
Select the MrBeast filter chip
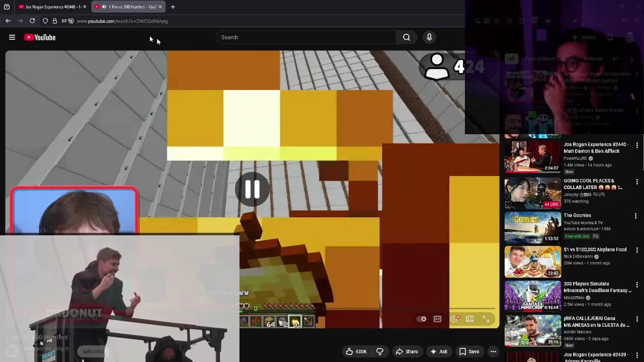(x=593, y=59)
